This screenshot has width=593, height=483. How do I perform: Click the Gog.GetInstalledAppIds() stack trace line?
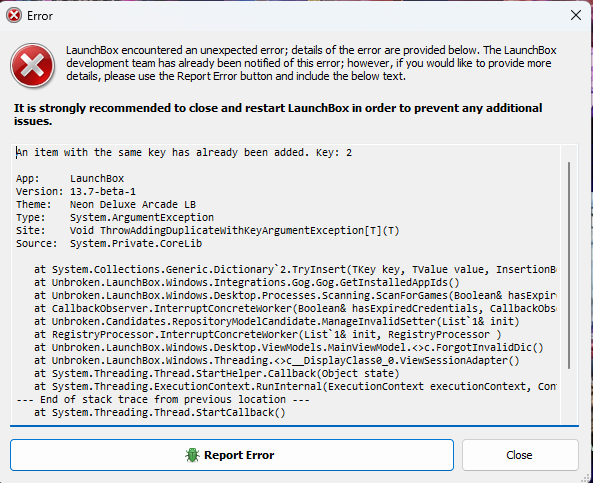247,283
